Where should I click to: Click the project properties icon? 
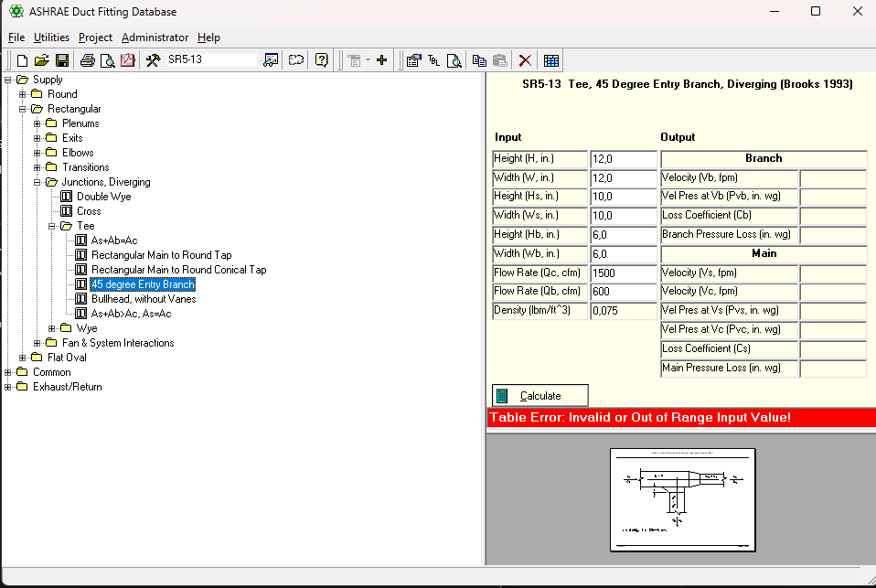(x=414, y=60)
